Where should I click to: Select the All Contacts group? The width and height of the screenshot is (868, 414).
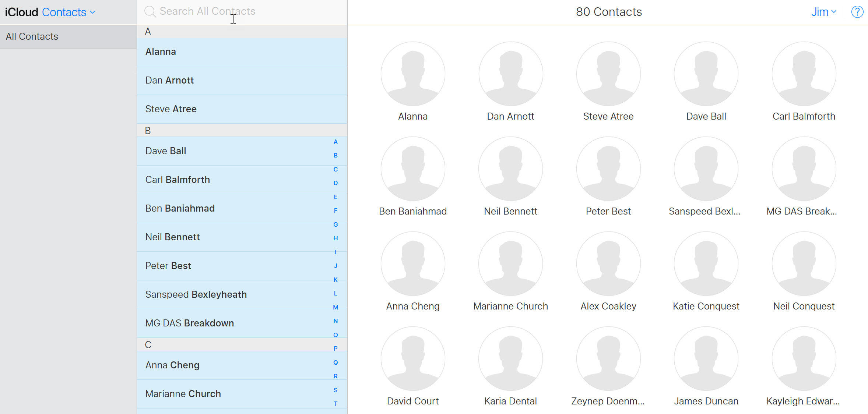pos(68,36)
